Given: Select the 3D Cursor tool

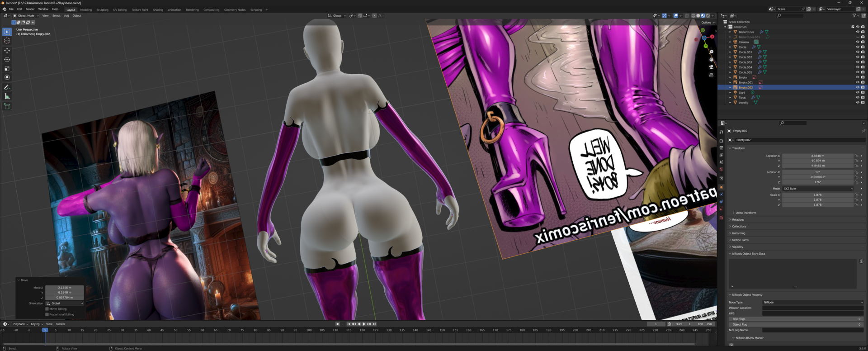Looking at the screenshot, I should click(x=7, y=41).
